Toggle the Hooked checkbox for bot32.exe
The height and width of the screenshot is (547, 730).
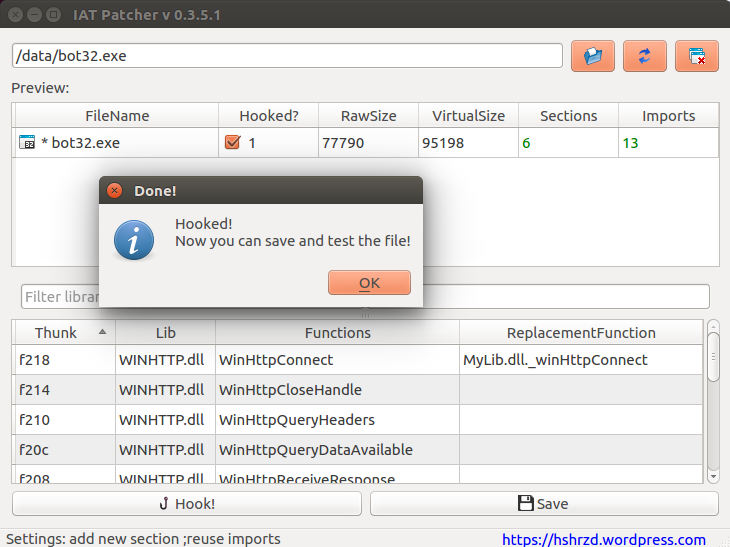point(233,143)
